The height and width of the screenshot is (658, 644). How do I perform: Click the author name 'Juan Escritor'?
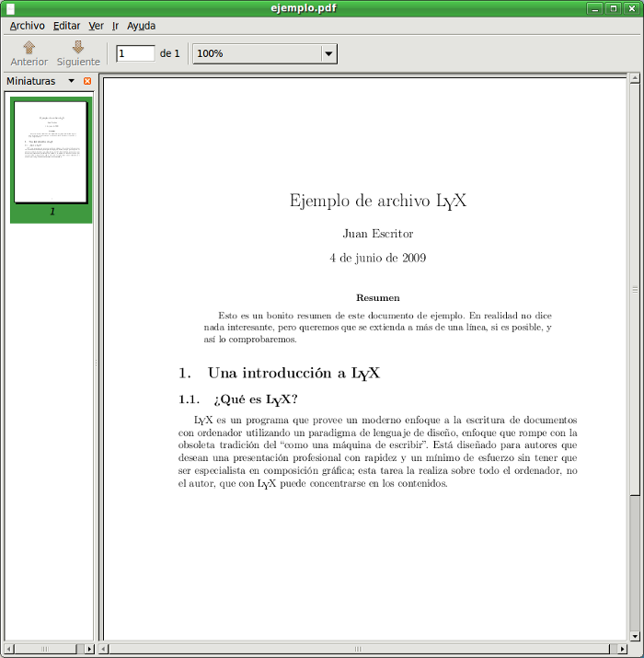[377, 234]
